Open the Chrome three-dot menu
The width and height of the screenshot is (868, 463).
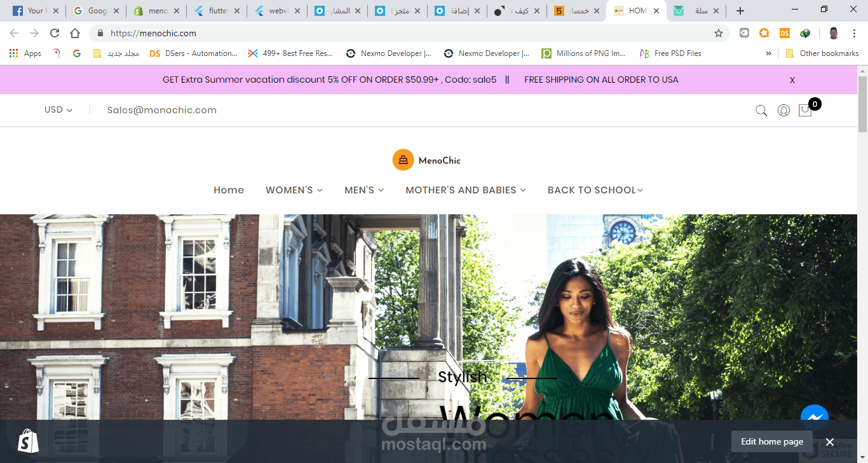tap(855, 33)
